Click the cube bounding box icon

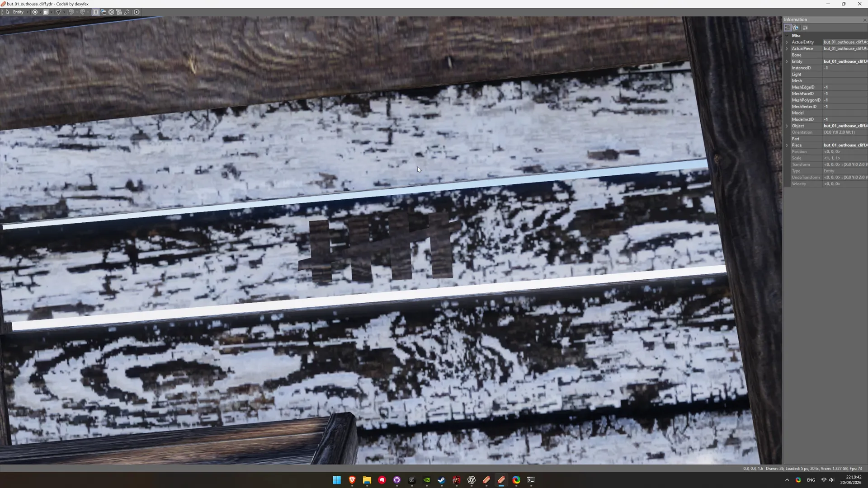(46, 12)
